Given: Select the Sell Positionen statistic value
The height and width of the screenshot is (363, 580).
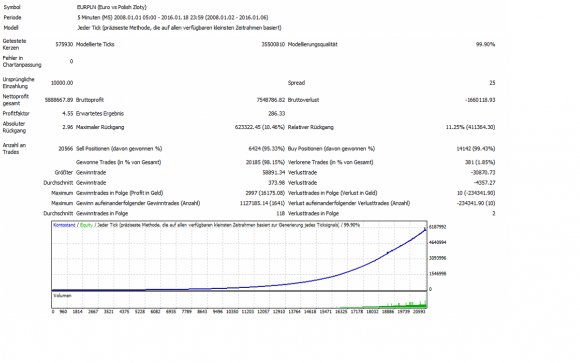Looking at the screenshot, I should [x=267, y=149].
